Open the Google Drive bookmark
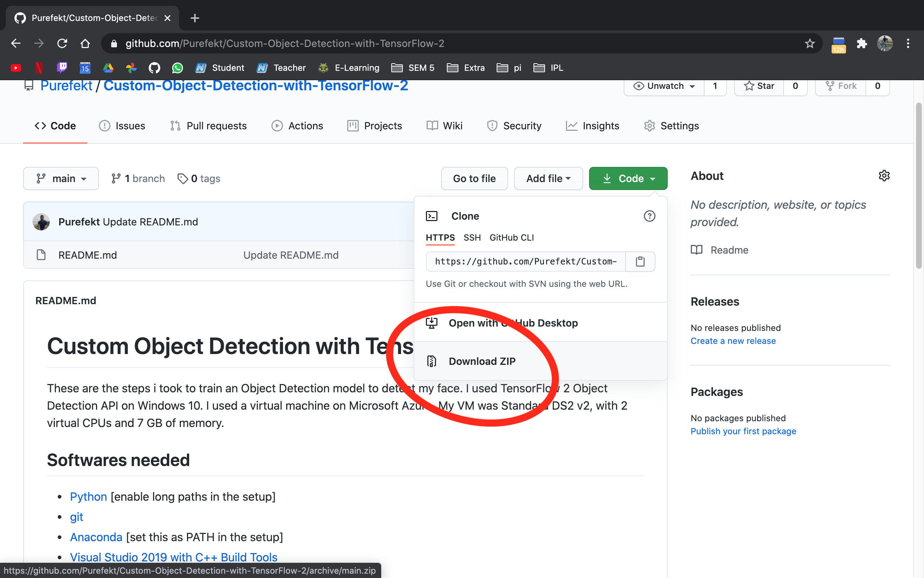Screen dimensions: 924x578 108,68
